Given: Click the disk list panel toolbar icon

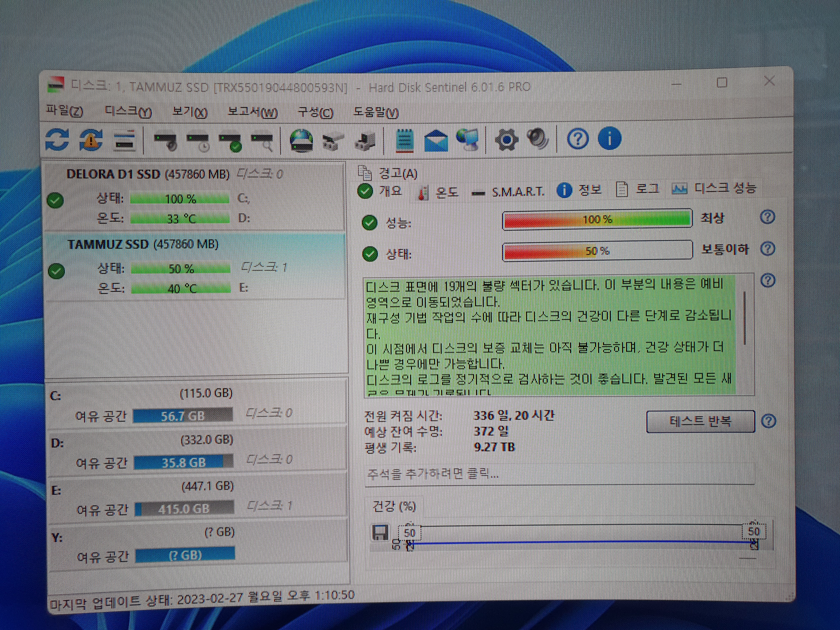Looking at the screenshot, I should (125, 140).
